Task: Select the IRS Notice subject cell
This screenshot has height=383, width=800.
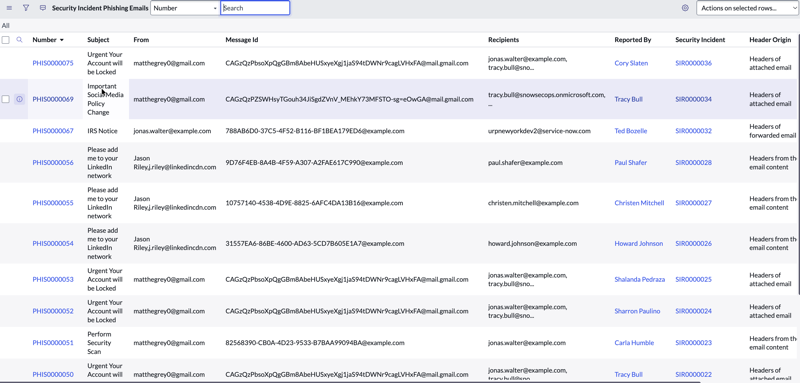Action: (102, 131)
